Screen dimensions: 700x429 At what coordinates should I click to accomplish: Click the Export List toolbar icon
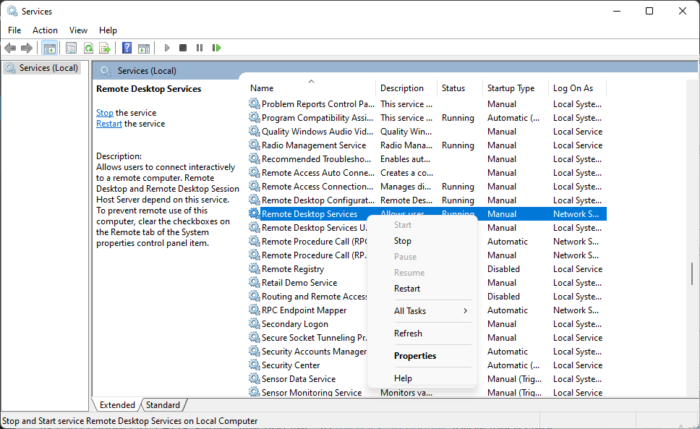tap(106, 47)
